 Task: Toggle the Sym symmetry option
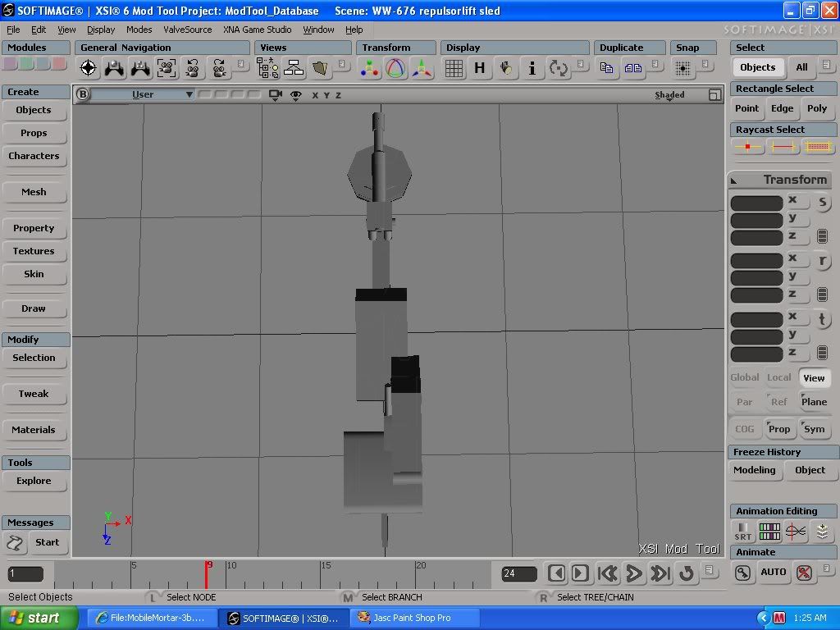(814, 428)
